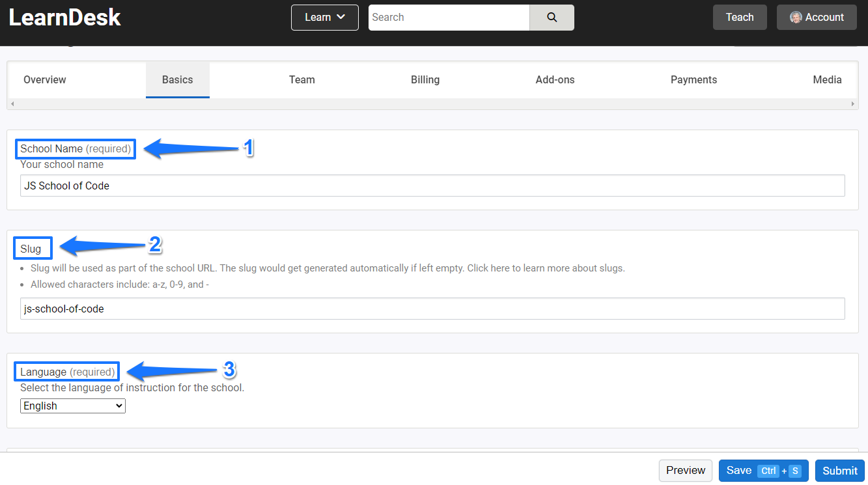The image size is (868, 485).
Task: Click the magnifying glass search icon
Action: tap(552, 18)
